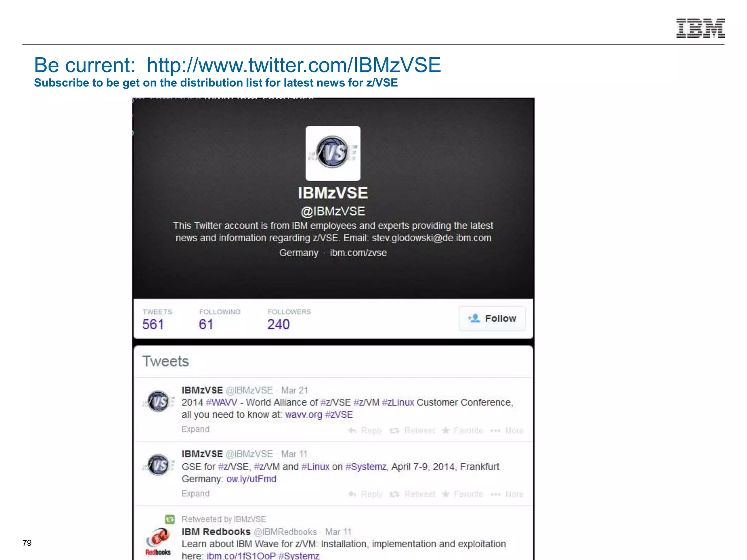Open the Following 61 list
Screen dimensions: 747x560
tap(206, 324)
